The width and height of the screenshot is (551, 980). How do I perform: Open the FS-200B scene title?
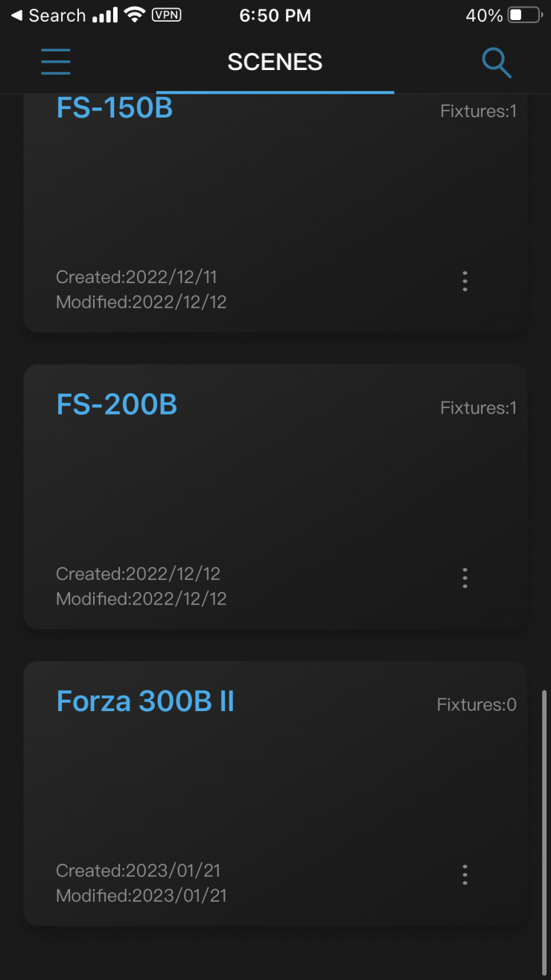click(117, 404)
